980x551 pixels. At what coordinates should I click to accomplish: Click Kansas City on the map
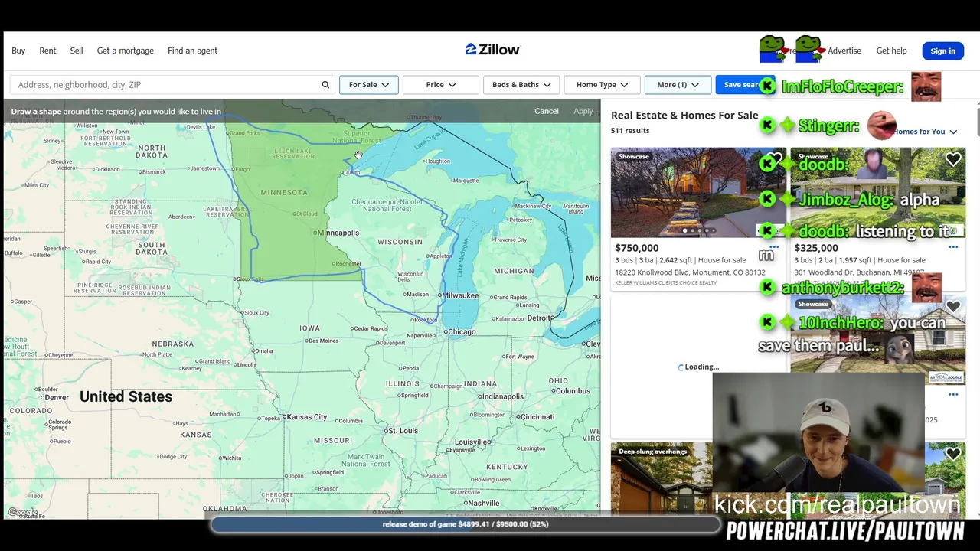click(x=307, y=417)
